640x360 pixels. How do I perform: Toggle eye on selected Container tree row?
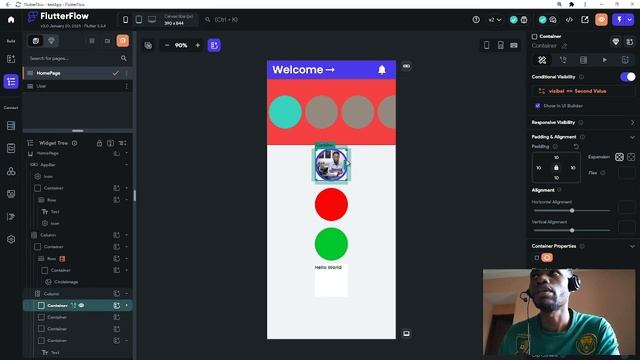82,305
